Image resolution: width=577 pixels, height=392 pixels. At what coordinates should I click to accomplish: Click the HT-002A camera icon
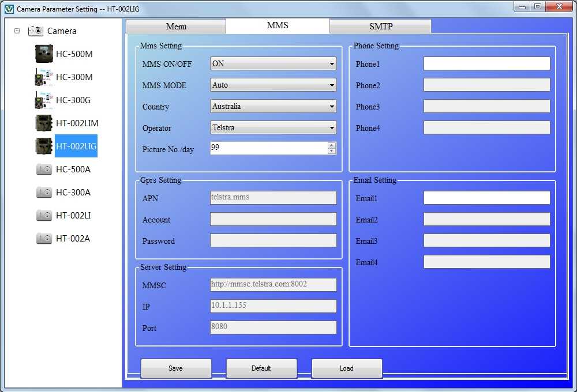(44, 239)
